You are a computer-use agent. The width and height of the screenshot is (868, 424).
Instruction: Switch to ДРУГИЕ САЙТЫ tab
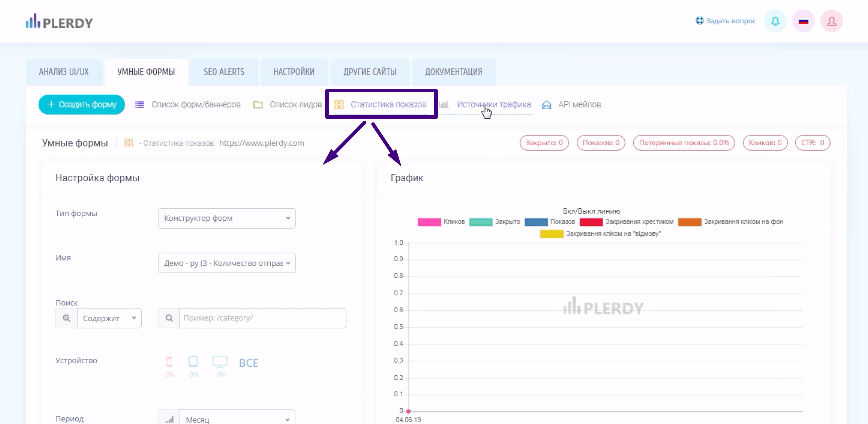click(x=370, y=72)
